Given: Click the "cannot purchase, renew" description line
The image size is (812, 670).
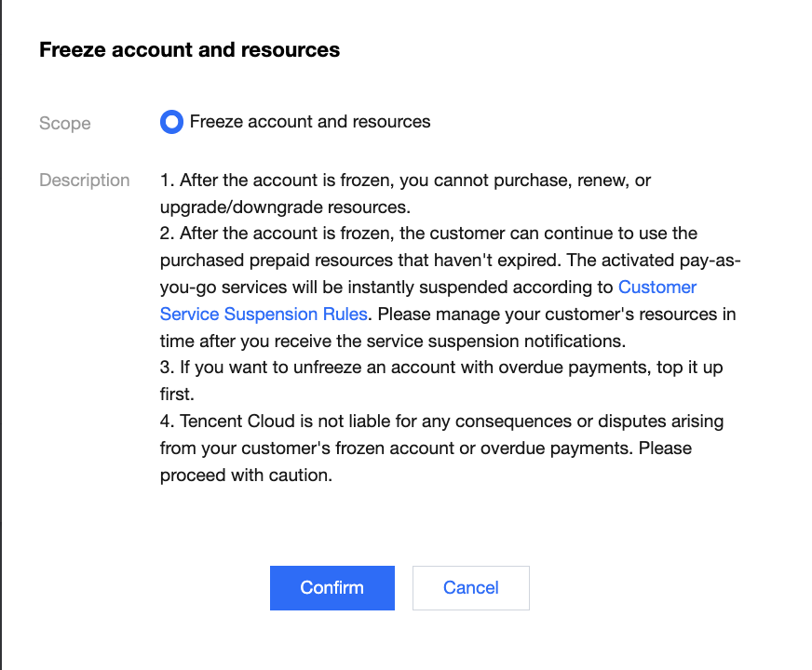Looking at the screenshot, I should [x=406, y=180].
